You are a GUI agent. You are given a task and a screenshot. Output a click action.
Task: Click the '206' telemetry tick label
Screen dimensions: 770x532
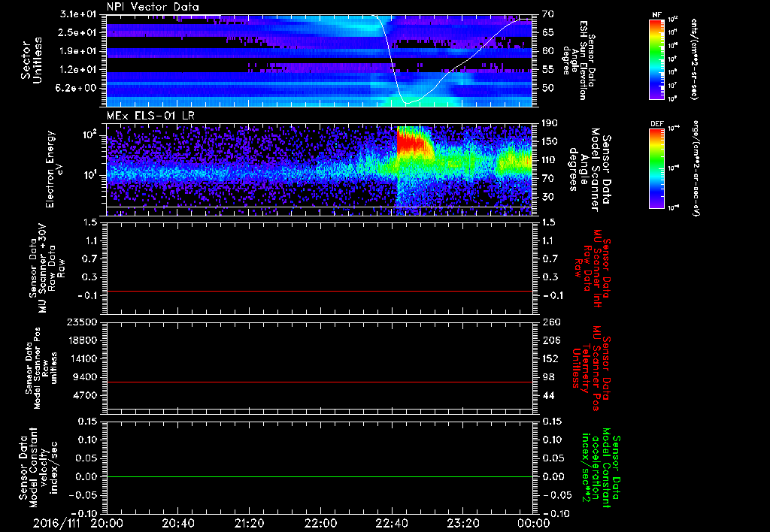(x=550, y=340)
